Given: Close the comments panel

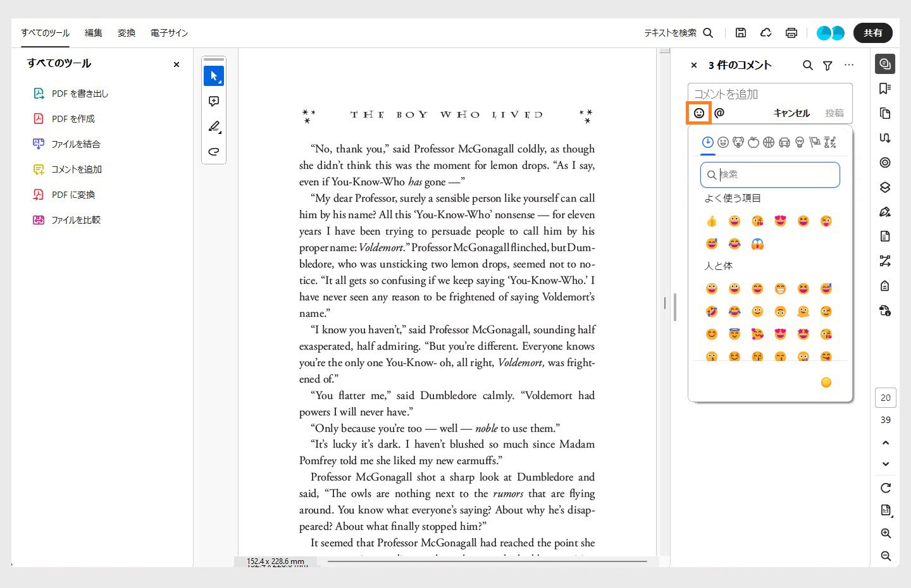Looking at the screenshot, I should click(694, 65).
